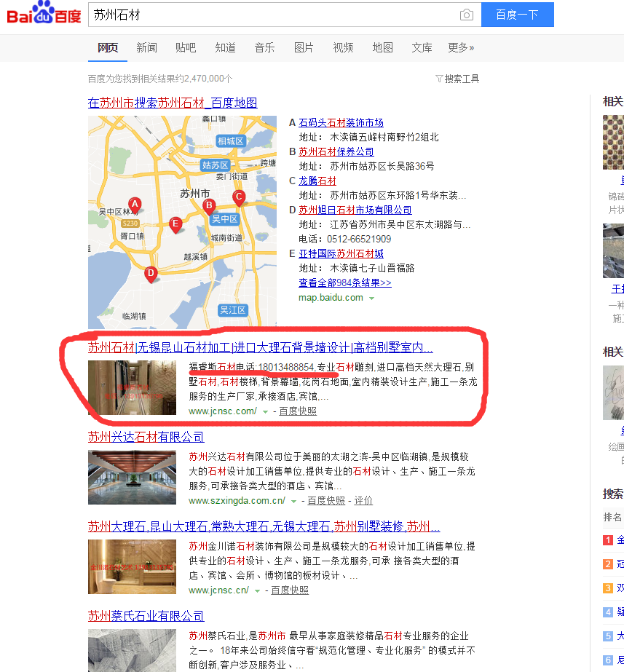
Task: Open the 苏州石材保养公司 link
Action: (x=336, y=152)
